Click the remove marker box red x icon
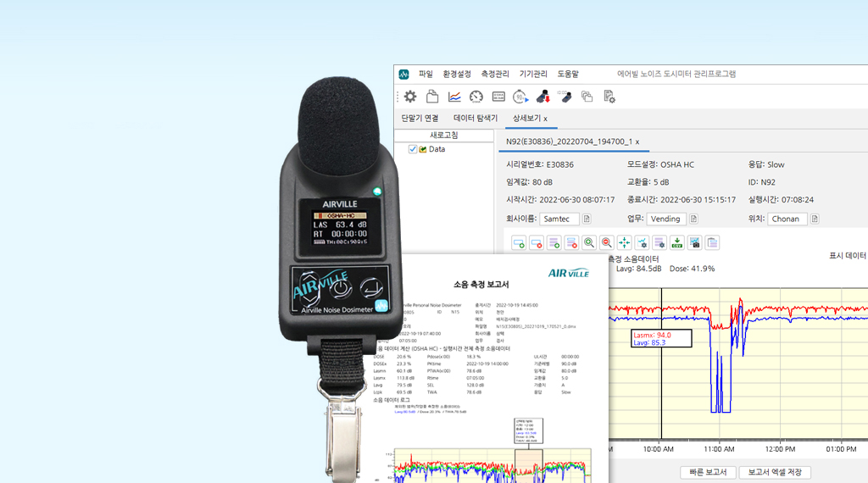The image size is (868, 483). (x=537, y=242)
